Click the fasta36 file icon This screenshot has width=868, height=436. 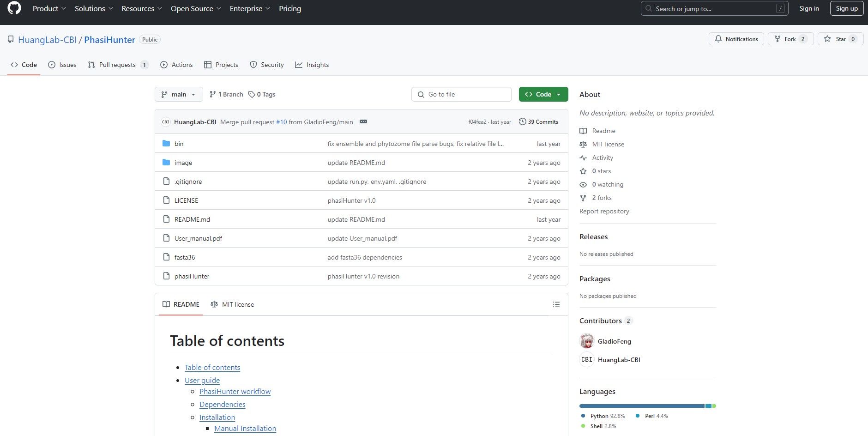tap(166, 257)
